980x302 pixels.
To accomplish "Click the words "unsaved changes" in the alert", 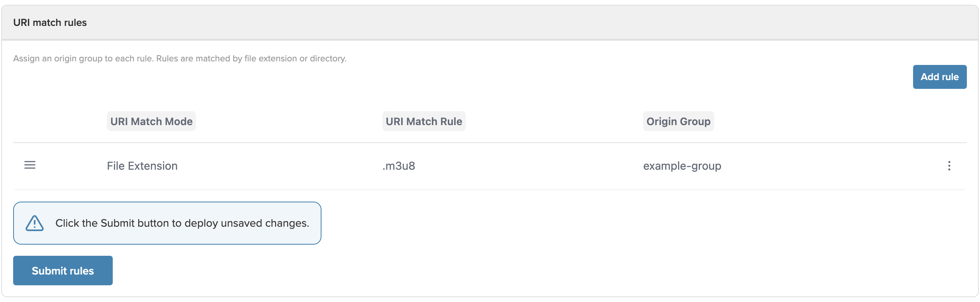I will tap(265, 223).
